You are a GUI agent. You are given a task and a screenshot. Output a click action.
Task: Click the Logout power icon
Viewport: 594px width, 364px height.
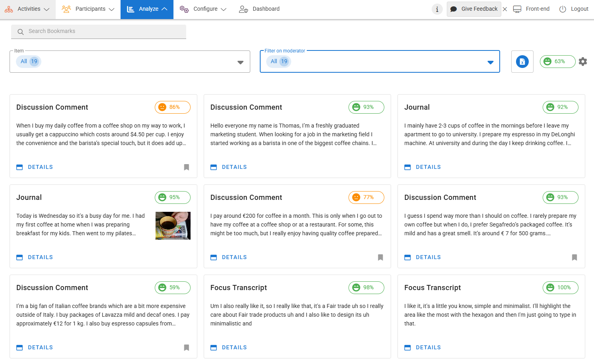tap(563, 9)
